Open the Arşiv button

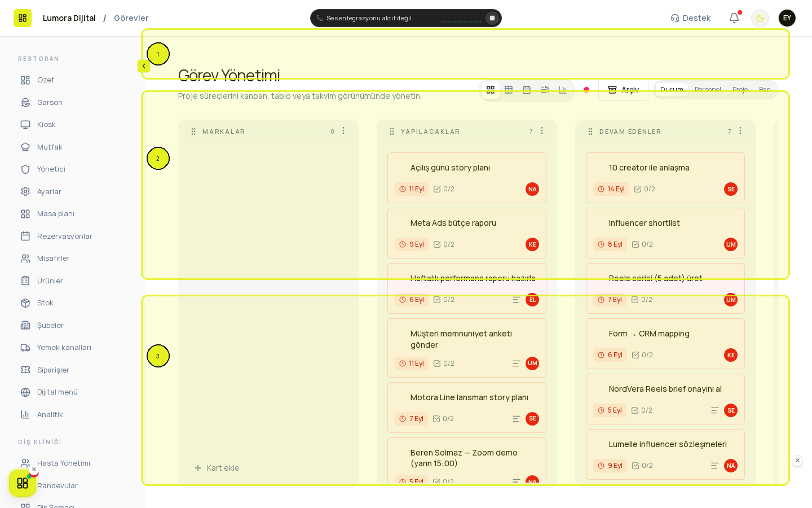click(x=623, y=90)
